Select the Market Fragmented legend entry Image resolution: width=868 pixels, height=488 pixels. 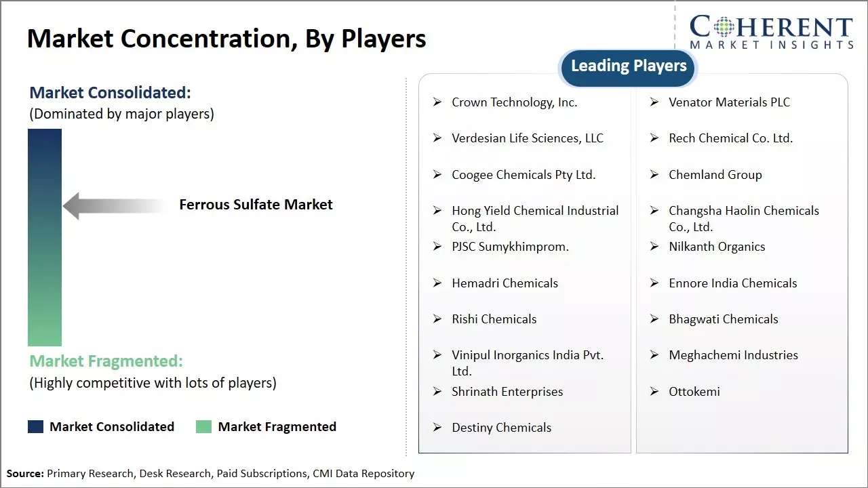[x=268, y=426]
